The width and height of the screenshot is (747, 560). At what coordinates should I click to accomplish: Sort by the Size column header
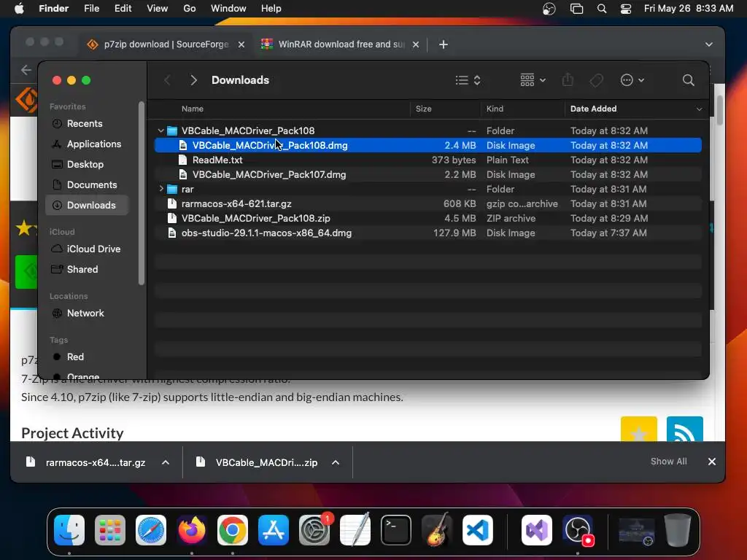pyautogui.click(x=424, y=109)
